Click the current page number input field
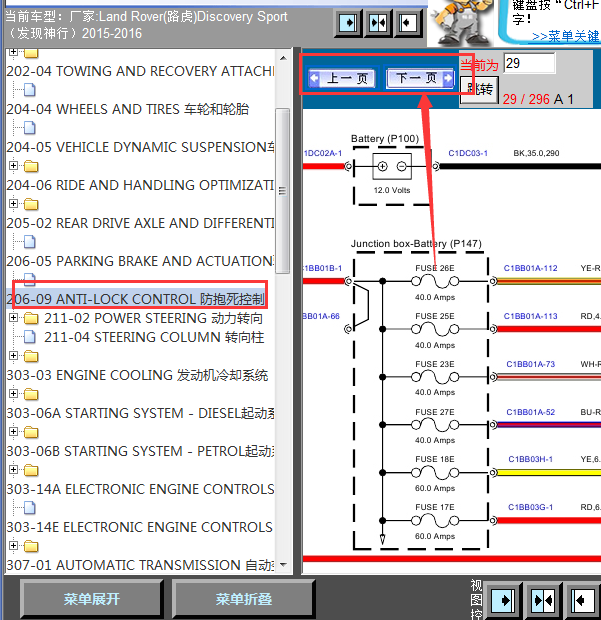Viewport: 601px width, 620px height. 529,63
